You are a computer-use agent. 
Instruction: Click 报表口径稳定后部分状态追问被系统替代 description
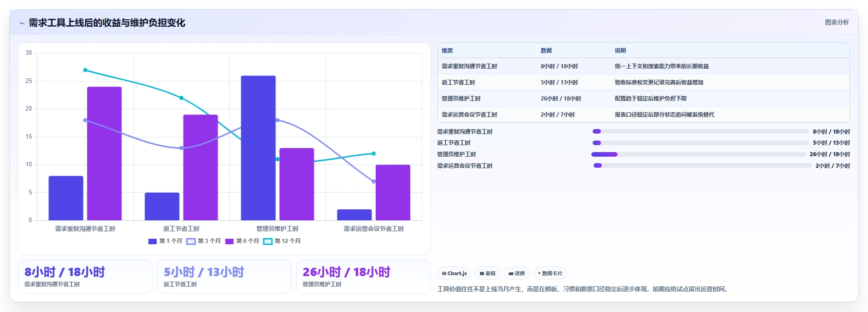click(664, 115)
